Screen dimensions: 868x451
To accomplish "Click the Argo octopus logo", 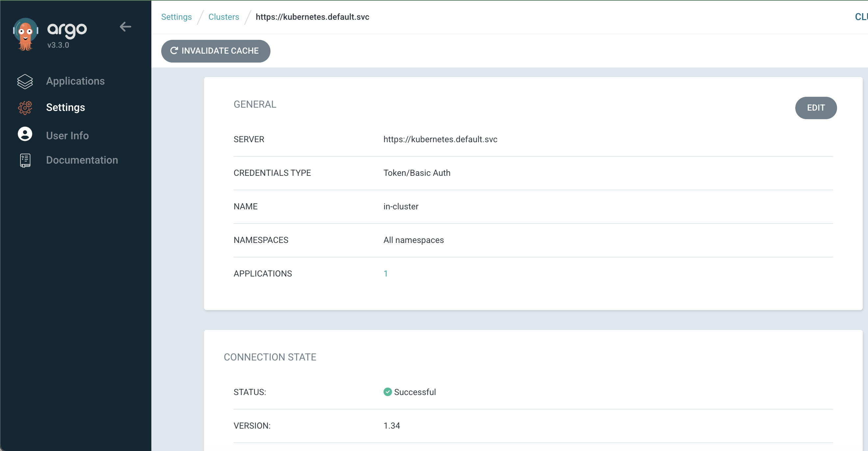I will 25,34.
